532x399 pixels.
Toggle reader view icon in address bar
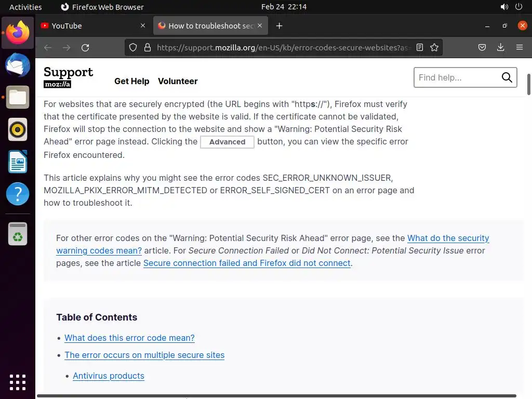(420, 47)
